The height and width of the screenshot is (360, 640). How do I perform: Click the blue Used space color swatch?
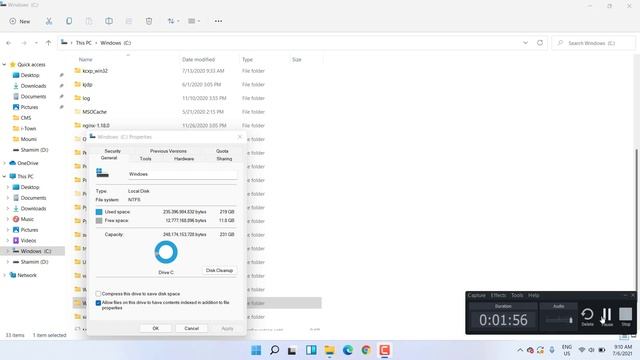tap(99, 212)
